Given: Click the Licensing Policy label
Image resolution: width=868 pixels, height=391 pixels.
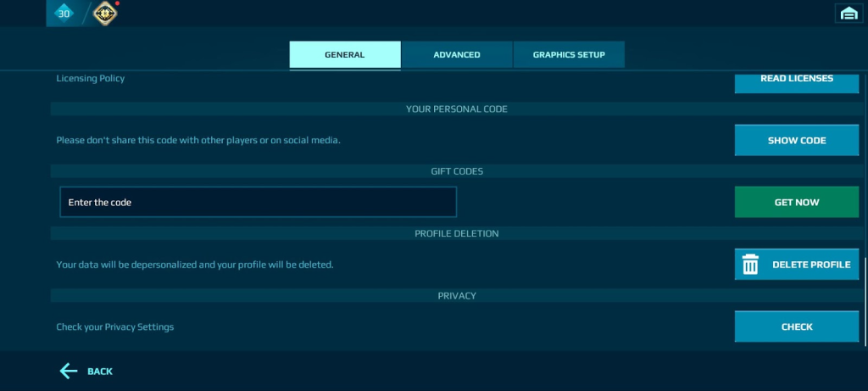Looking at the screenshot, I should pos(91,78).
